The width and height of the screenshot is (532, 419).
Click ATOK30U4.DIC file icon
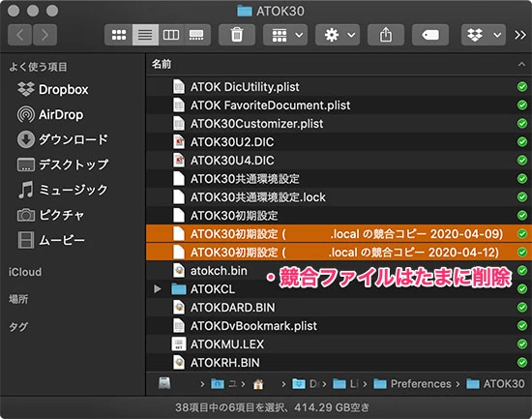pyautogui.click(x=179, y=161)
